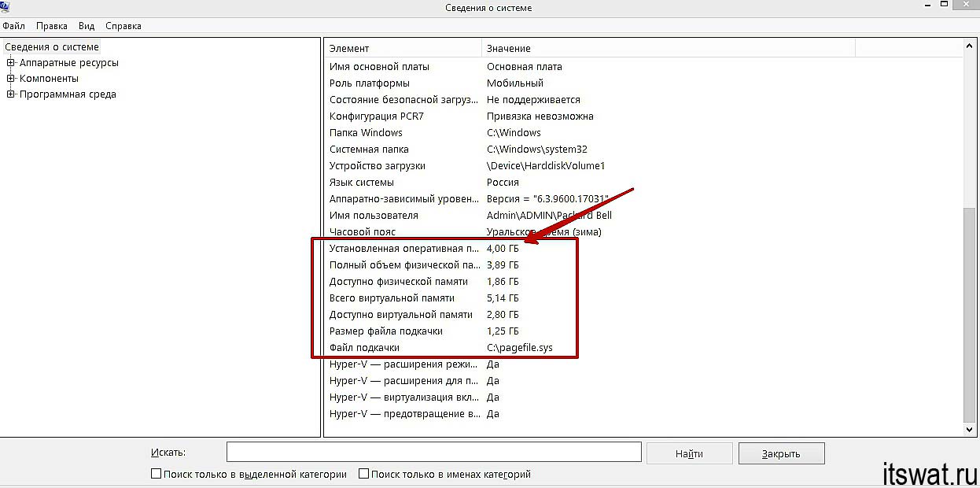980x488 pixels.
Task: Open the Вид menu
Action: (x=87, y=26)
